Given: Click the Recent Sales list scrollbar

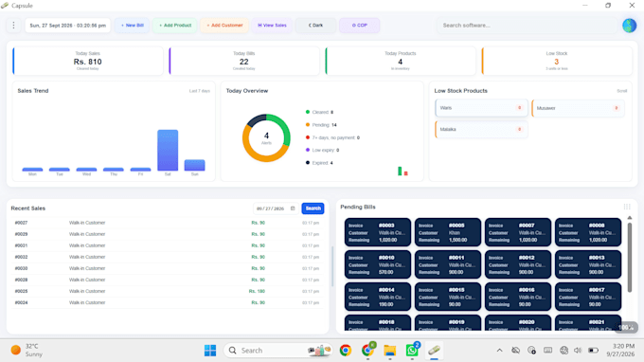Looking at the screenshot, I should [x=332, y=266].
